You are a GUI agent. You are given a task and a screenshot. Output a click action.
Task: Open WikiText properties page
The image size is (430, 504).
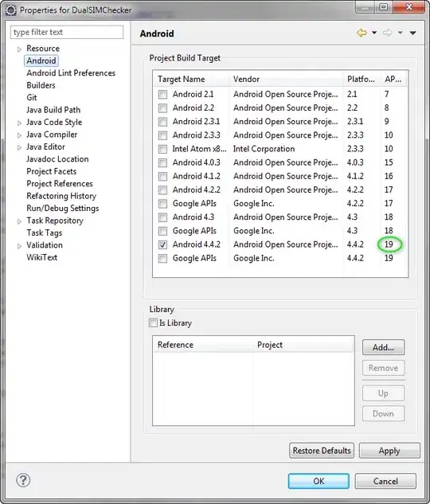pos(41,257)
